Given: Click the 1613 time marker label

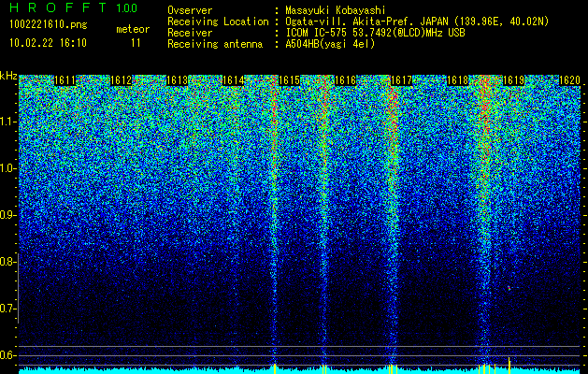Looking at the screenshot, I should pyautogui.click(x=177, y=80).
